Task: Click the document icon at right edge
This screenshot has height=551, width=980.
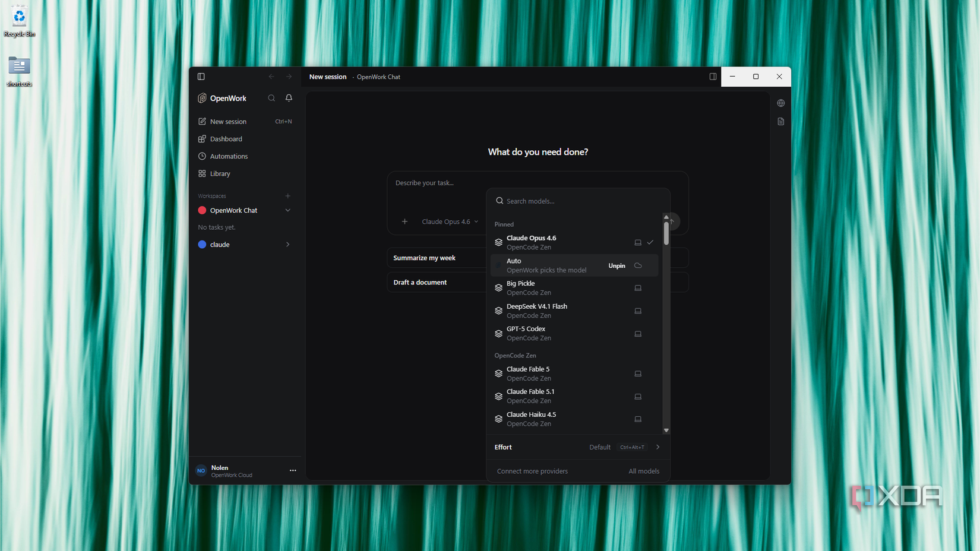Action: coord(781,122)
